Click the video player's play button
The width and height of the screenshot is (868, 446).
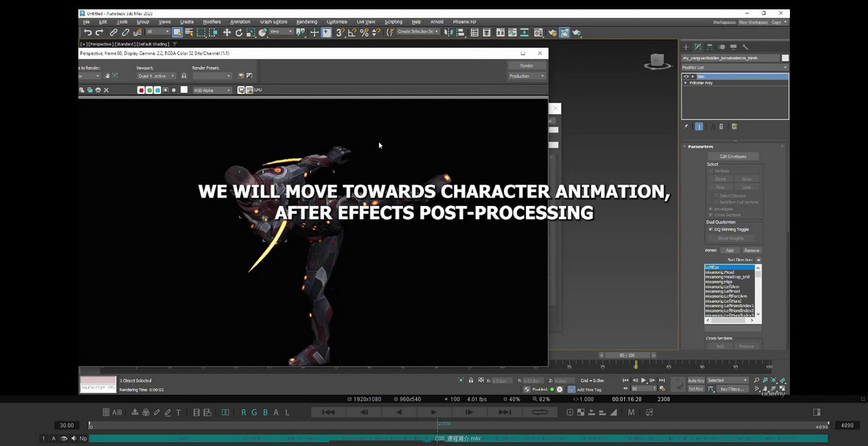click(434, 412)
